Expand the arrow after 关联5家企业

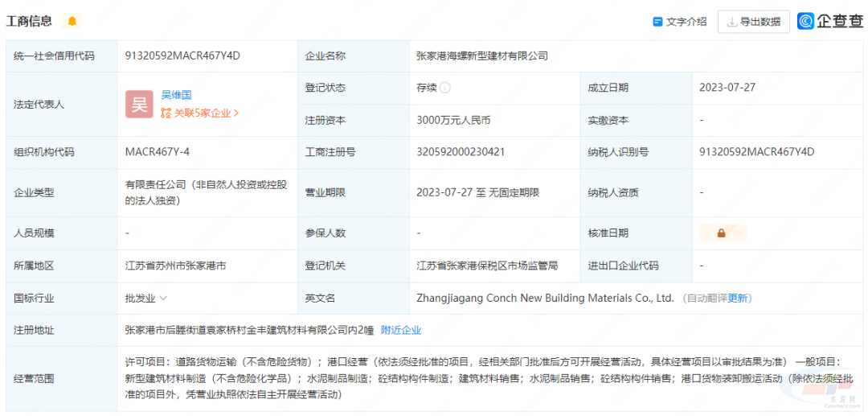(236, 113)
